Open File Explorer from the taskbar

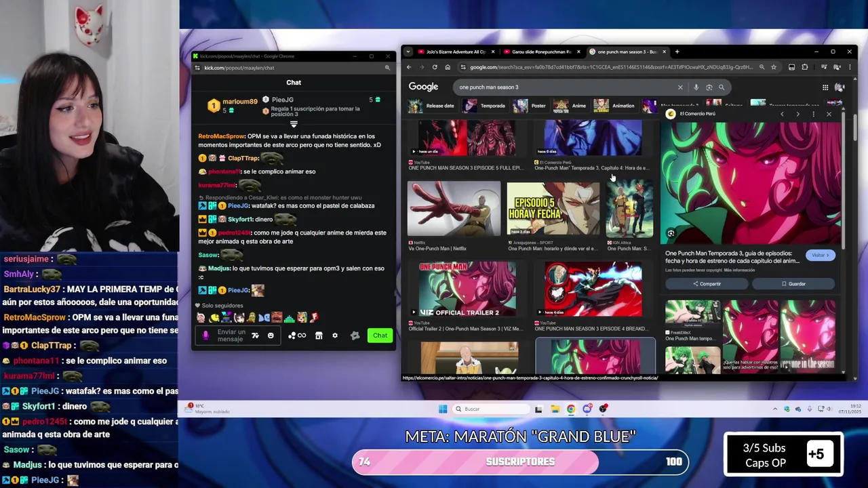pyautogui.click(x=555, y=409)
